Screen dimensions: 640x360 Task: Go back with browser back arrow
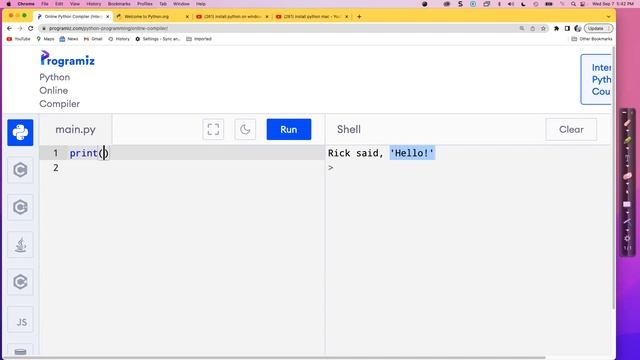[9, 28]
